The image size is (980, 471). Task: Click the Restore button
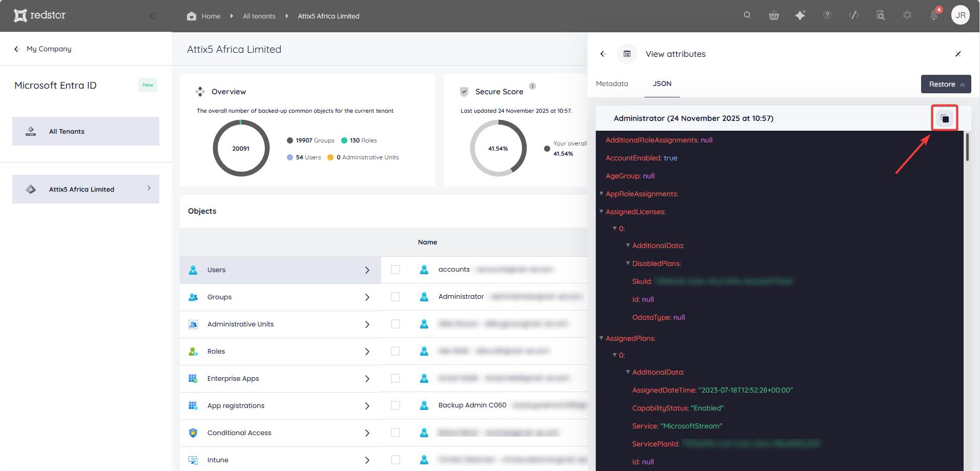point(946,84)
